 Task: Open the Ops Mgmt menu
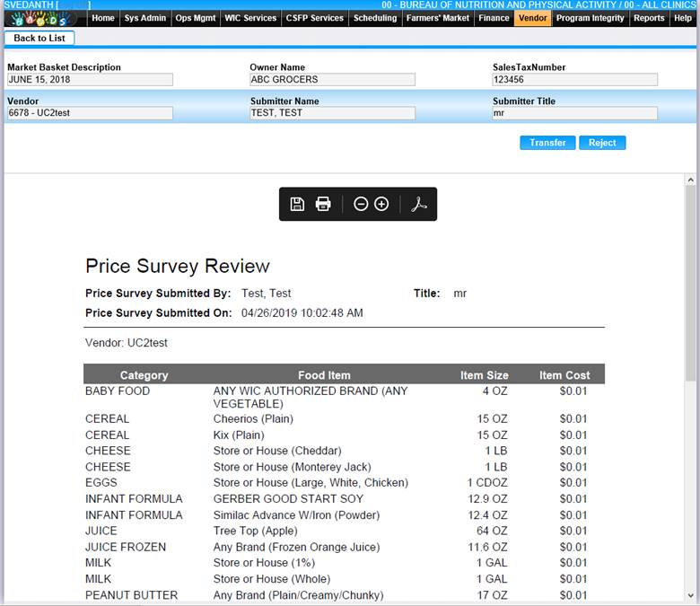[x=196, y=18]
